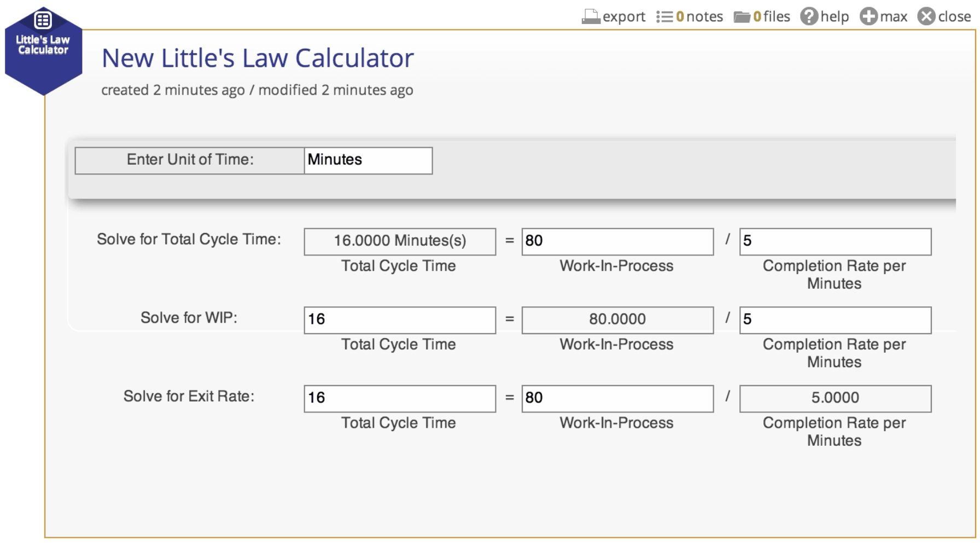The width and height of the screenshot is (980, 547).
Task: Click the close X icon
Action: pyautogui.click(x=926, y=16)
